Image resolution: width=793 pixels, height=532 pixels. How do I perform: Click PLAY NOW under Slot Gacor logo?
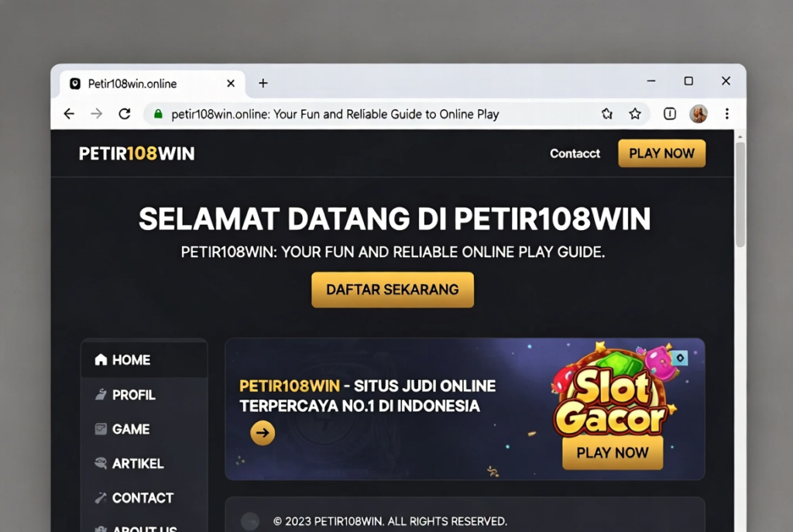[x=613, y=452]
